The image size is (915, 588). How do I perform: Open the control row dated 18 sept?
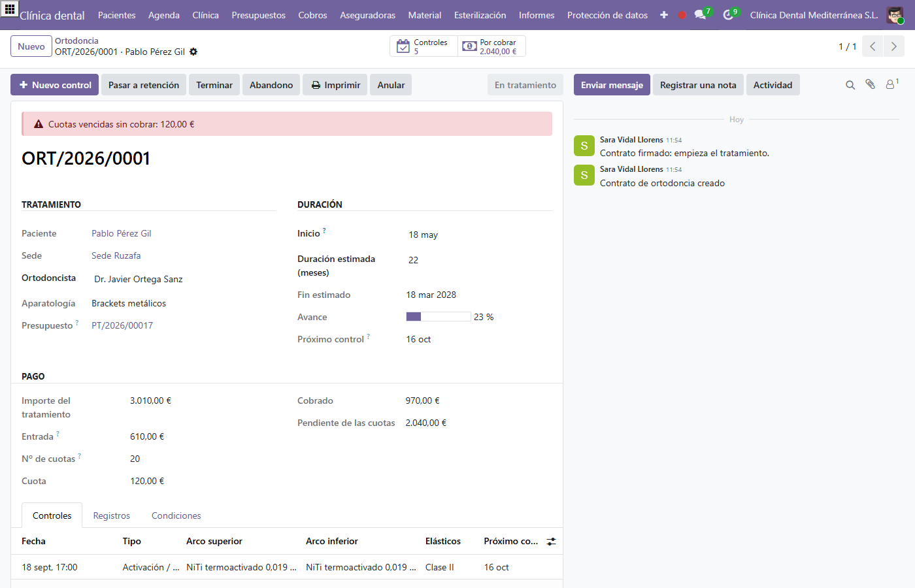point(286,567)
